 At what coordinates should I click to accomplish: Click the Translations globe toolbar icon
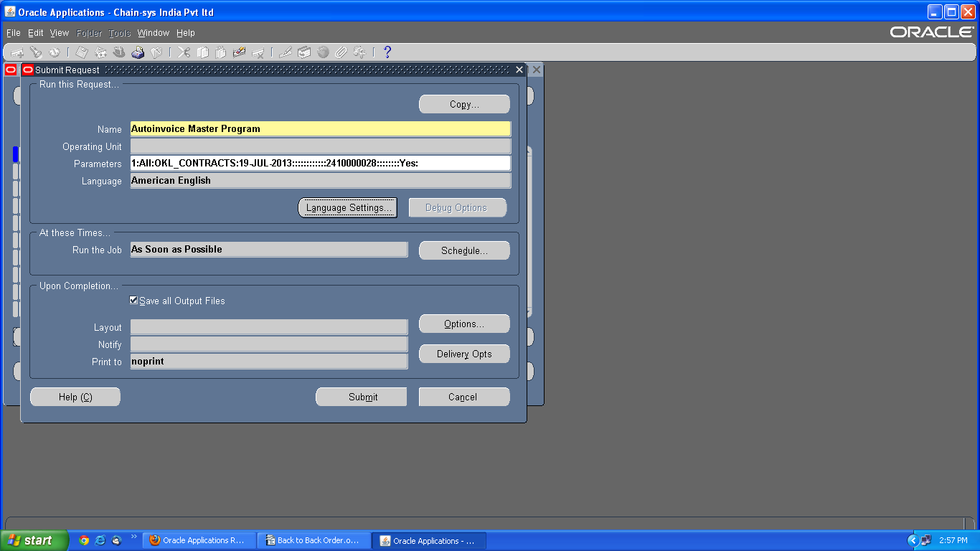coord(323,52)
